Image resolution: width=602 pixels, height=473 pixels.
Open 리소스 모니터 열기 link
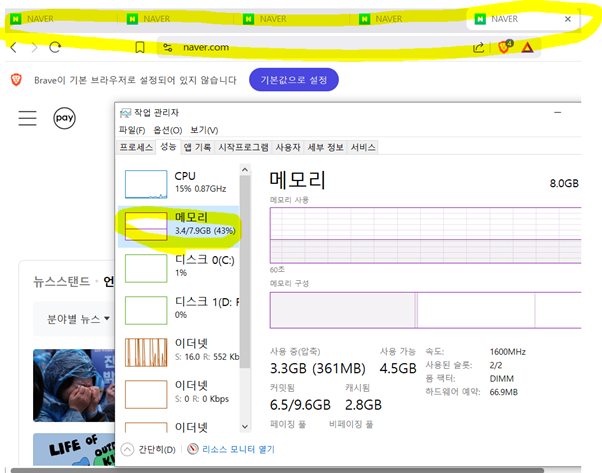238,449
